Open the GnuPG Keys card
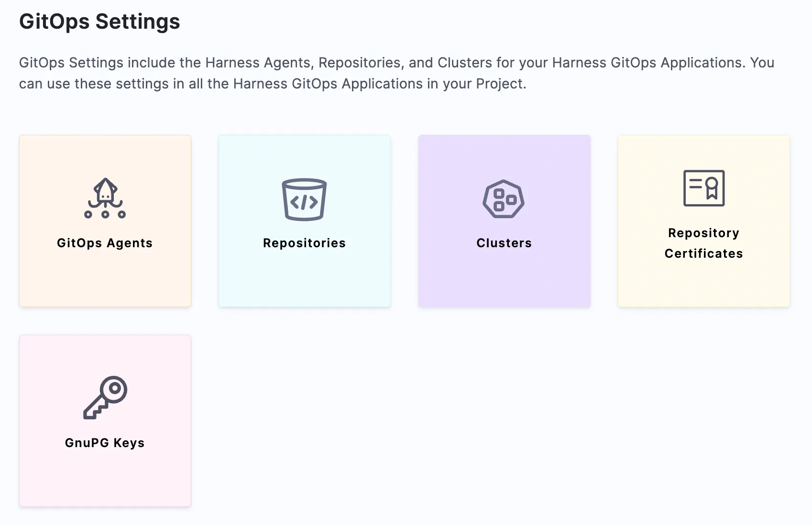The width and height of the screenshot is (812, 526). point(105,421)
